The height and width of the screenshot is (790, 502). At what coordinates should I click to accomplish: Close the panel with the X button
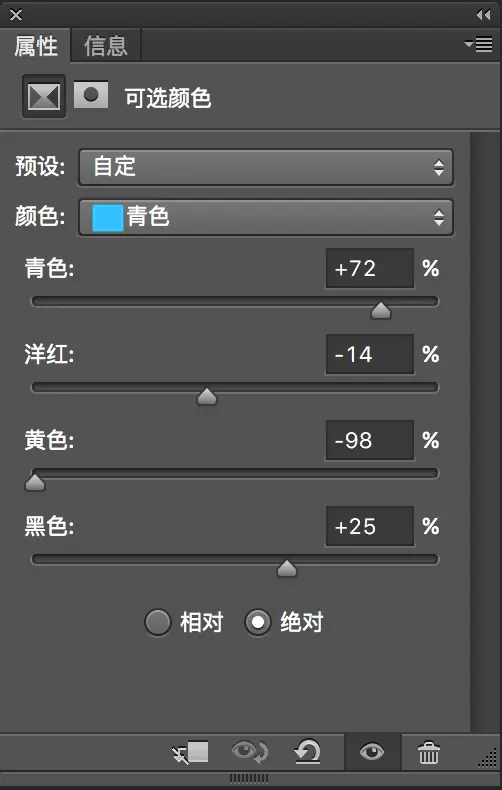point(16,15)
